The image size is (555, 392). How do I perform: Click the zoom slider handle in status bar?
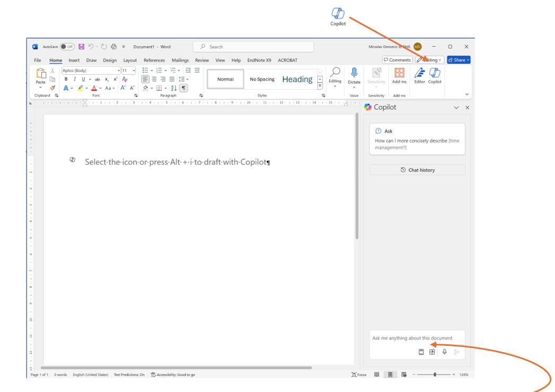435,374
